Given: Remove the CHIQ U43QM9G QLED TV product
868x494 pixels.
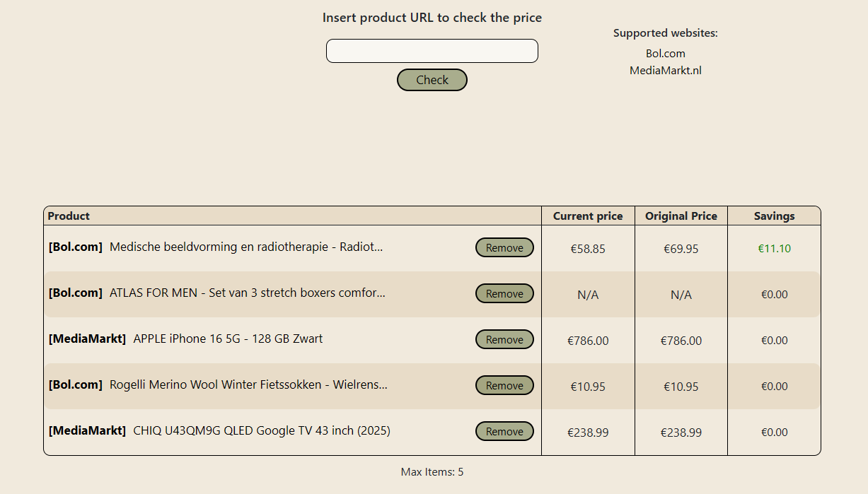Looking at the screenshot, I should pyautogui.click(x=504, y=431).
